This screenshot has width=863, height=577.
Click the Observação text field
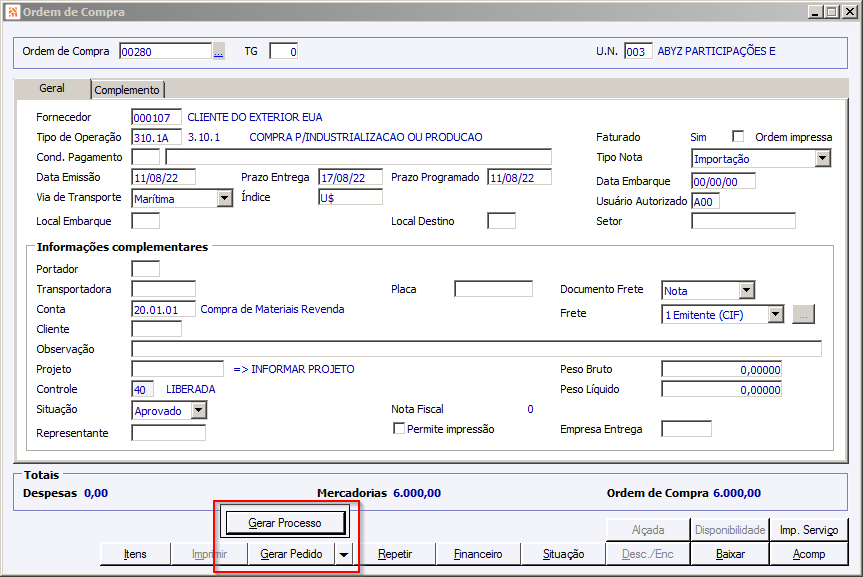point(476,349)
